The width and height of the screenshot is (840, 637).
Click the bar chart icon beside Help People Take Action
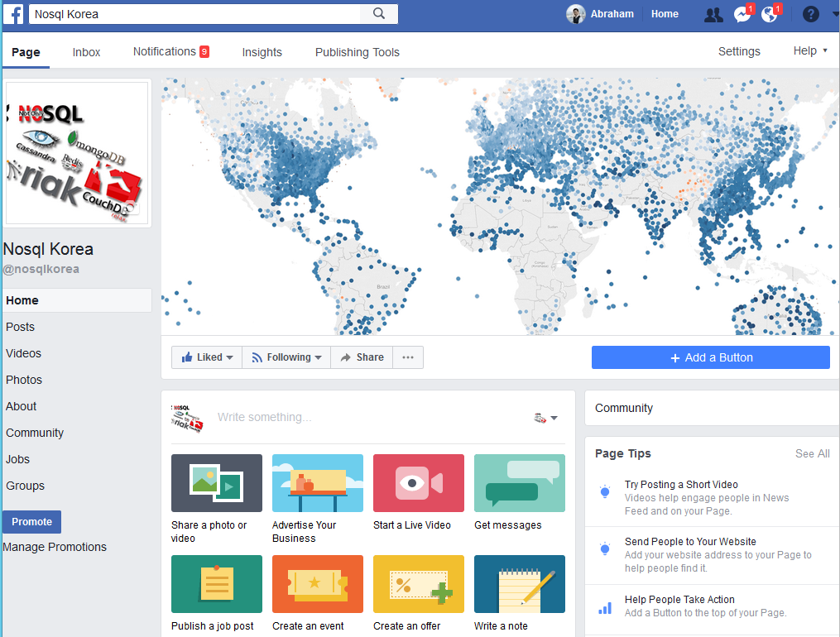605,608
